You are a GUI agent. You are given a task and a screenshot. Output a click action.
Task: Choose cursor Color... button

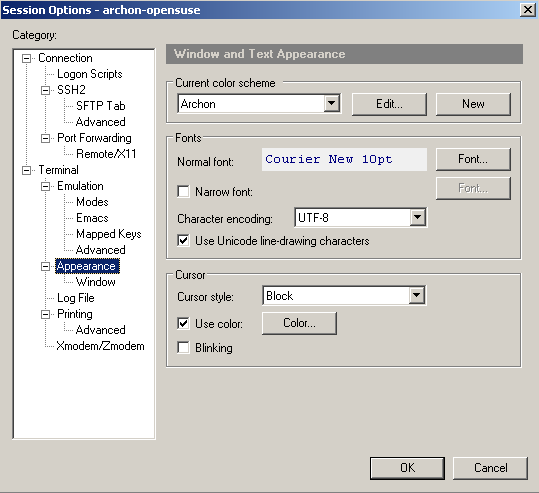point(299,323)
